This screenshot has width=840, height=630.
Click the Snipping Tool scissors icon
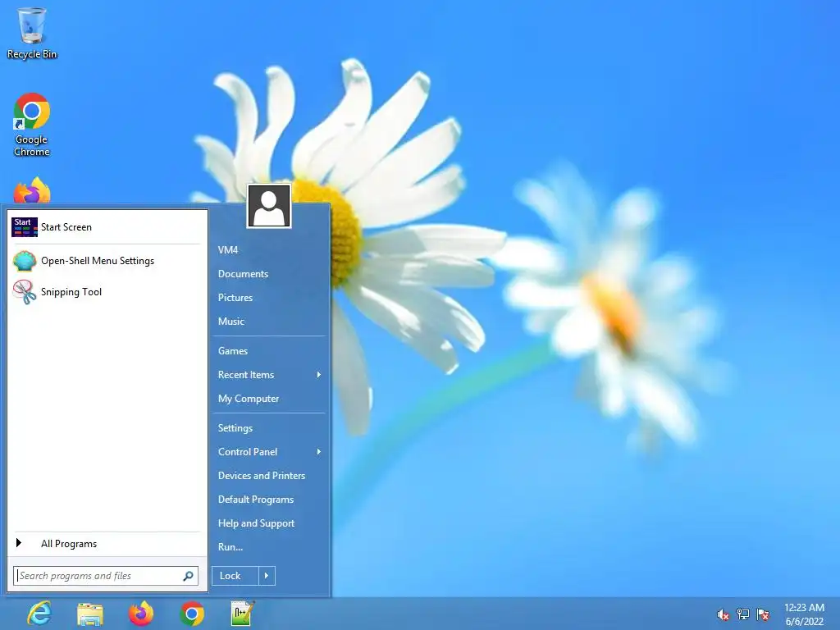[24, 292]
